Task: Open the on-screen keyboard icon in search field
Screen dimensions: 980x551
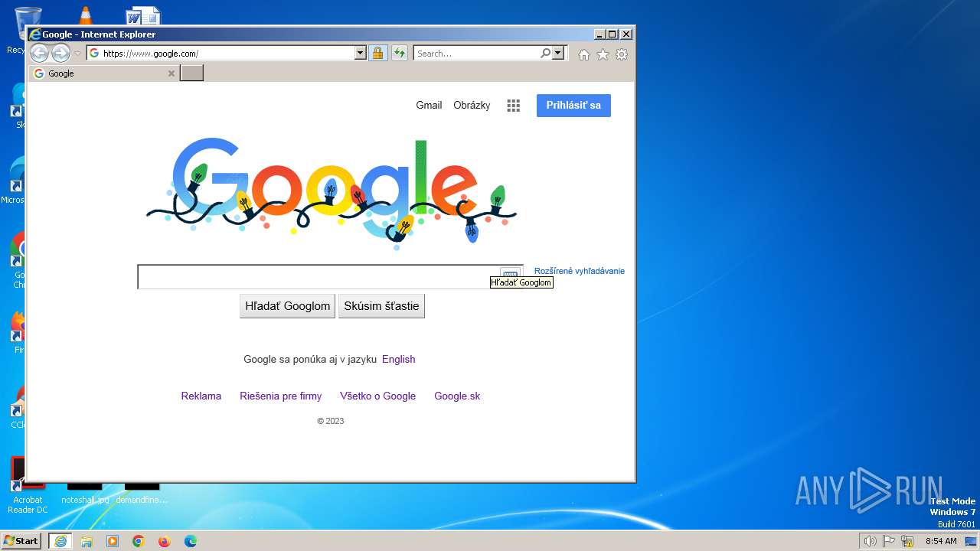Action: [510, 273]
